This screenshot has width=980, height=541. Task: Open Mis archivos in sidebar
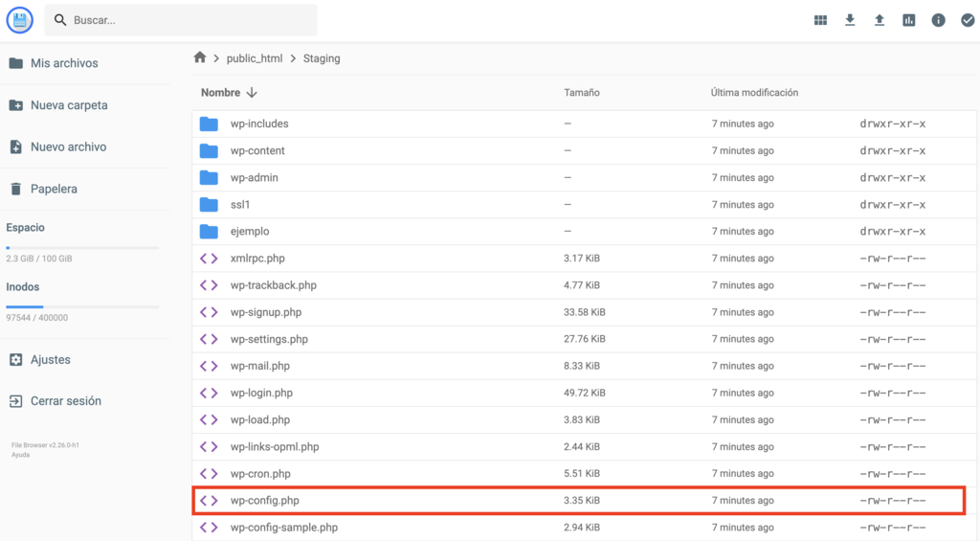click(x=64, y=63)
